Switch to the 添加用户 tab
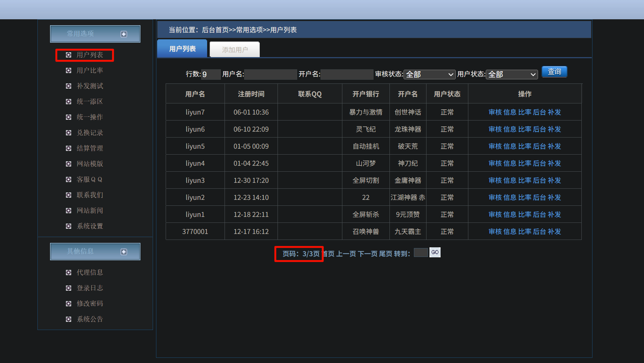644x363 pixels. tap(235, 50)
